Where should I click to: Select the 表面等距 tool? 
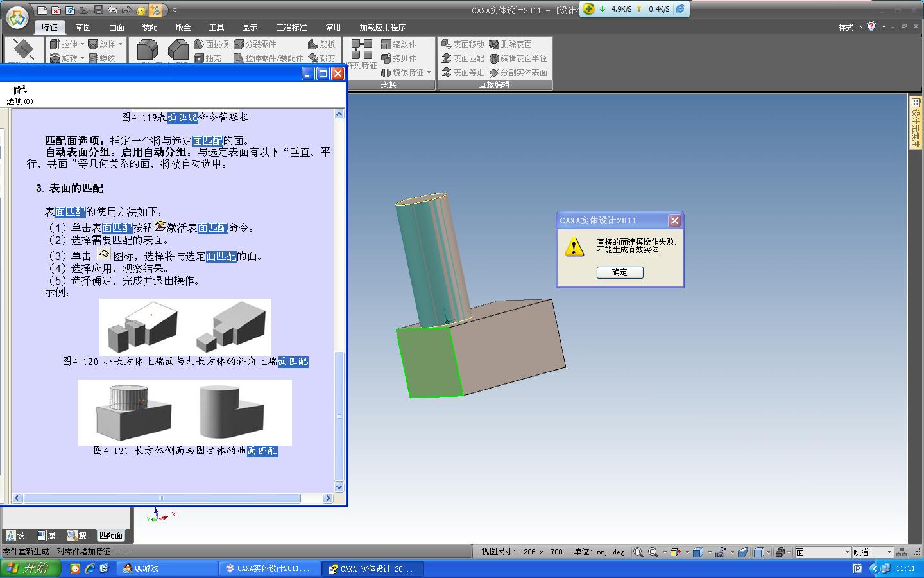pyautogui.click(x=462, y=72)
